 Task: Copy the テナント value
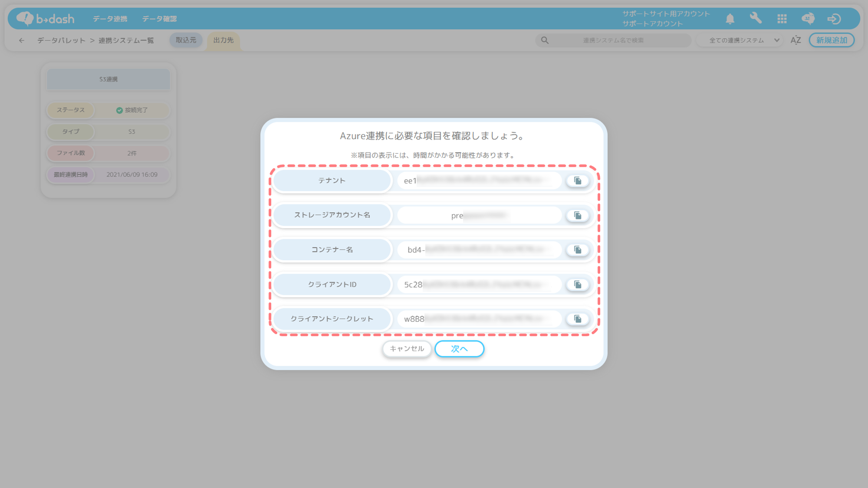[578, 181]
